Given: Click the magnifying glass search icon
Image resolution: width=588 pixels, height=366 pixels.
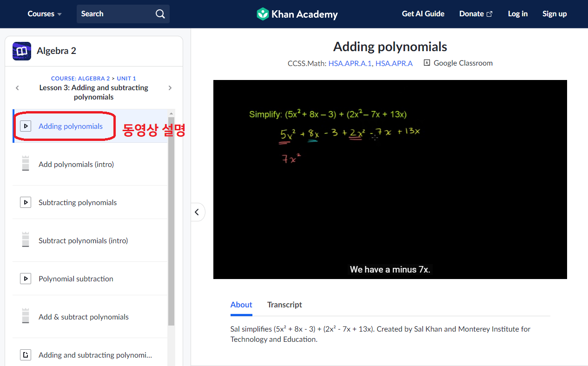Looking at the screenshot, I should [160, 14].
